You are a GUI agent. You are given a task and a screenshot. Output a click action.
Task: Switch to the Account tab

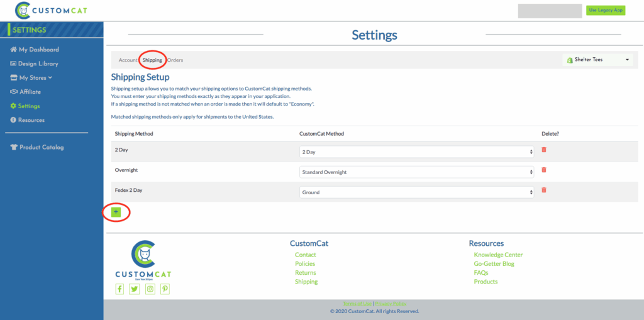point(128,60)
